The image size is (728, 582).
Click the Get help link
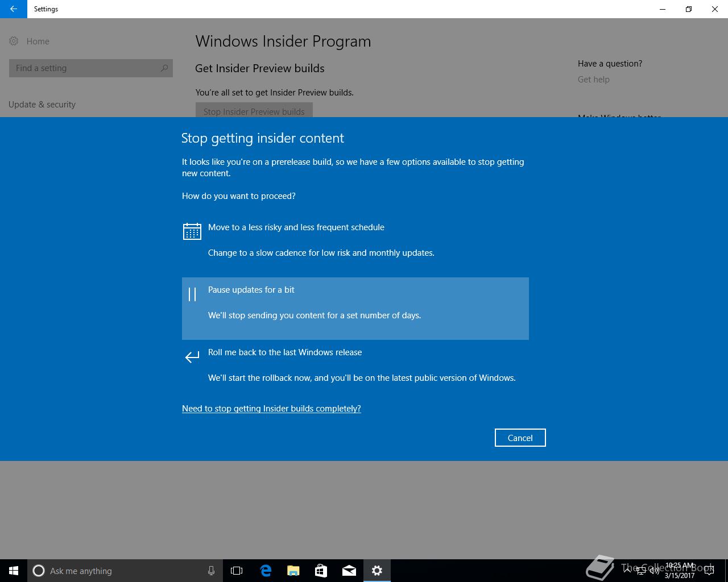[x=594, y=79]
